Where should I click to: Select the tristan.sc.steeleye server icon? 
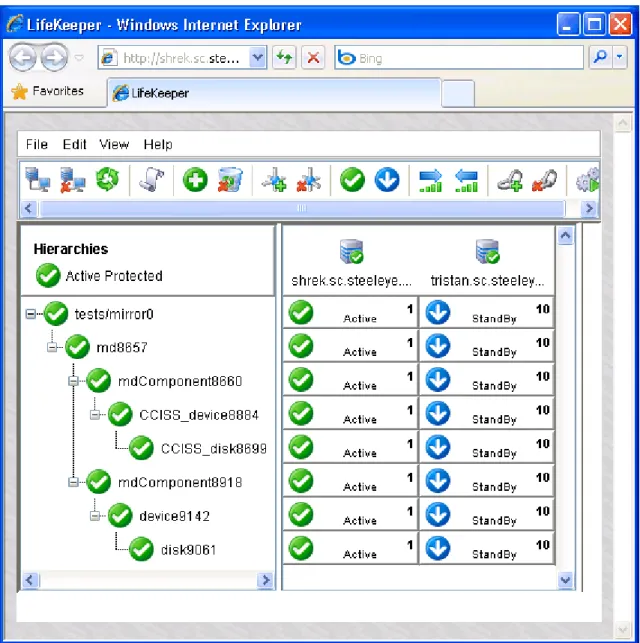click(487, 251)
